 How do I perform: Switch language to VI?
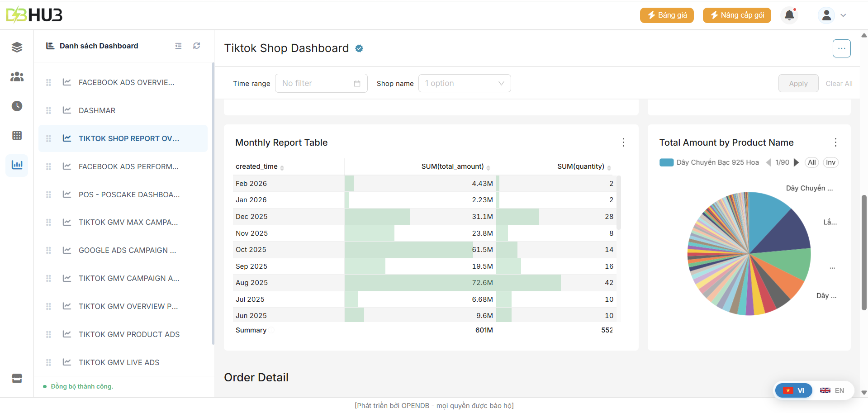point(794,390)
